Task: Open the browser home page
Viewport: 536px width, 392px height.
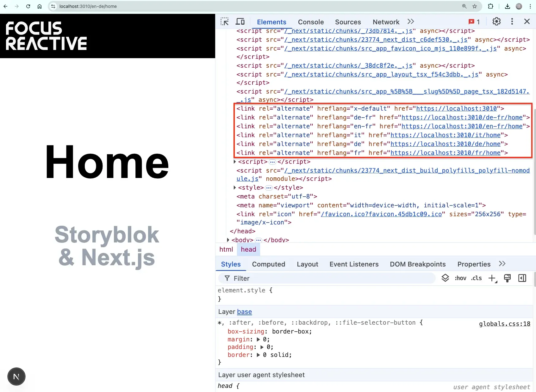Action: click(40, 6)
